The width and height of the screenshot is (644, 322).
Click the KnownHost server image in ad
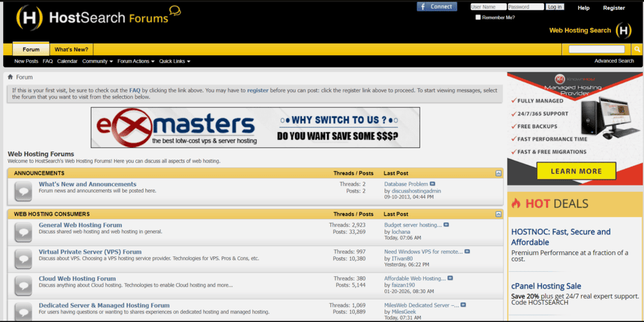click(611, 117)
